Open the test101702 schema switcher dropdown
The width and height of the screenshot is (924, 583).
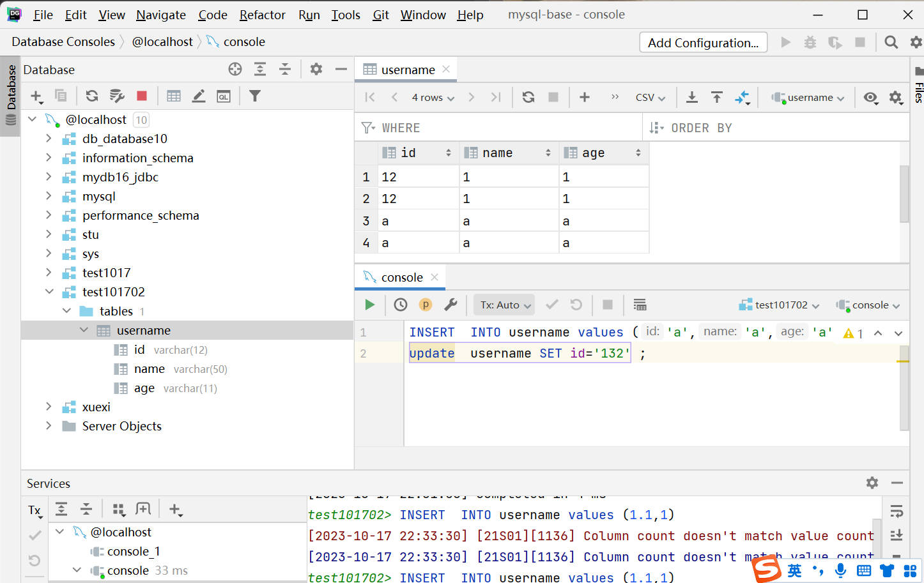tap(779, 305)
